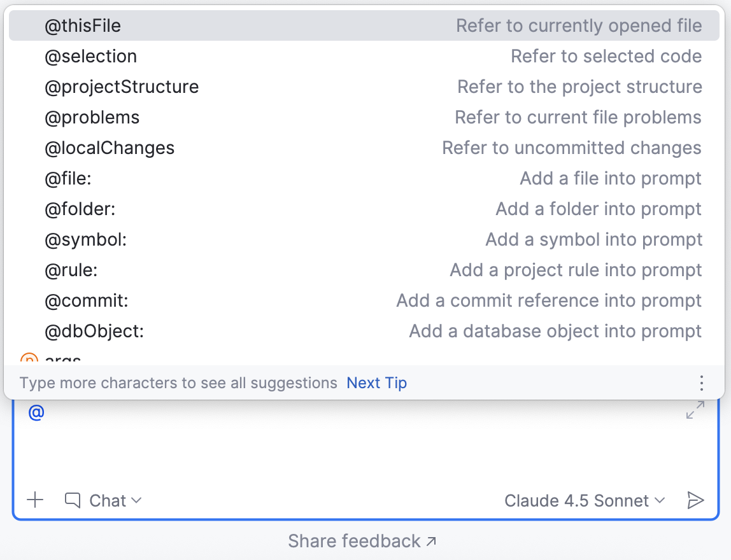
Task: Click the plus icon to add attachment
Action: [x=35, y=500]
